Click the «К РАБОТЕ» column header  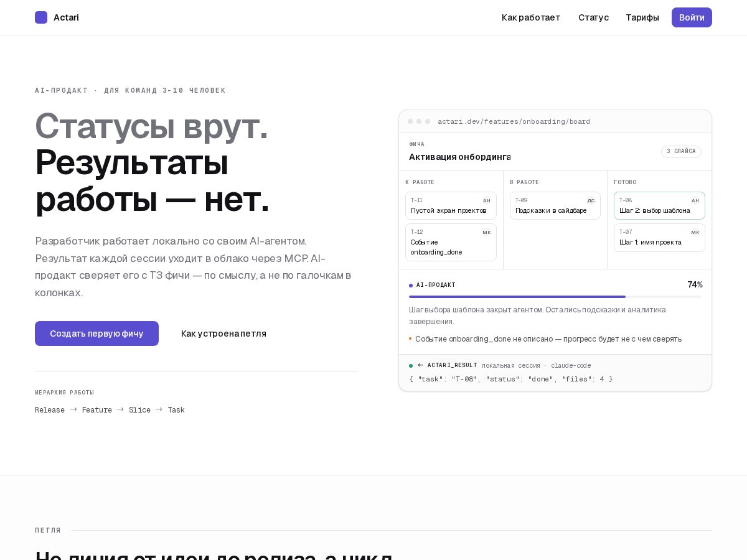coord(420,182)
